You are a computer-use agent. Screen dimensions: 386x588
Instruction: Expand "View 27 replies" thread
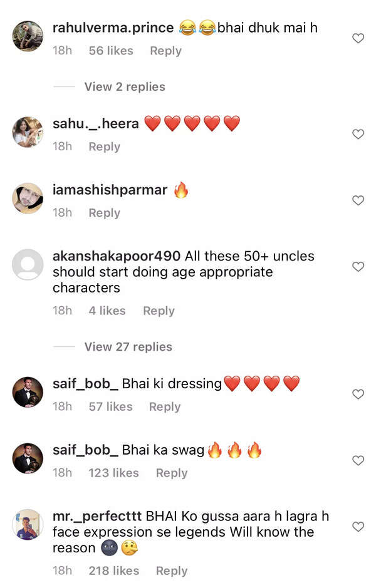tap(128, 347)
